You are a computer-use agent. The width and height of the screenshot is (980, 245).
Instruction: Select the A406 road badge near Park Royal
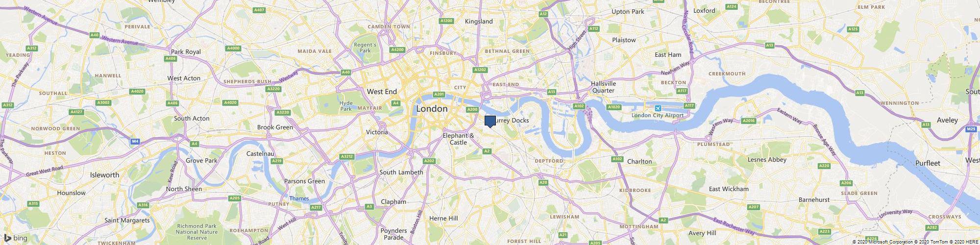(171, 59)
